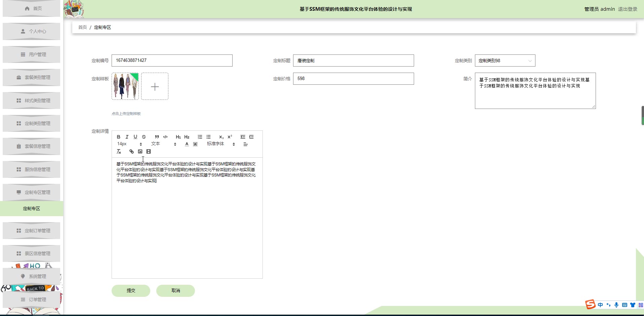Screen dimensions: 644x316
Task: Open the IME soft keyboard
Action: click(x=625, y=305)
